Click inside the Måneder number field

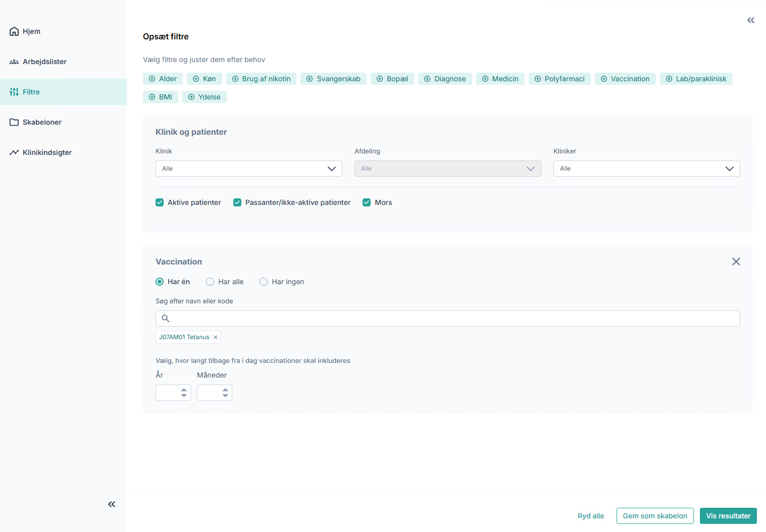[x=215, y=393]
